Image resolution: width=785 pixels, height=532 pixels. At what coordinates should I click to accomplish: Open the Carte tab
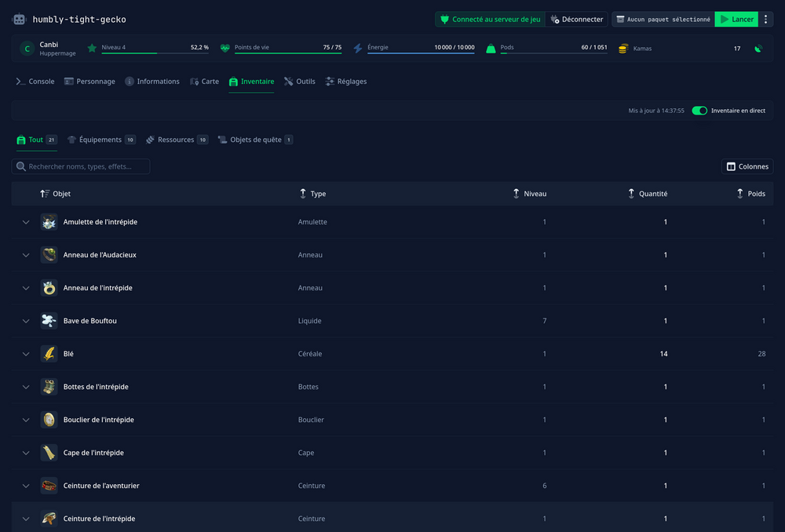[x=204, y=82]
